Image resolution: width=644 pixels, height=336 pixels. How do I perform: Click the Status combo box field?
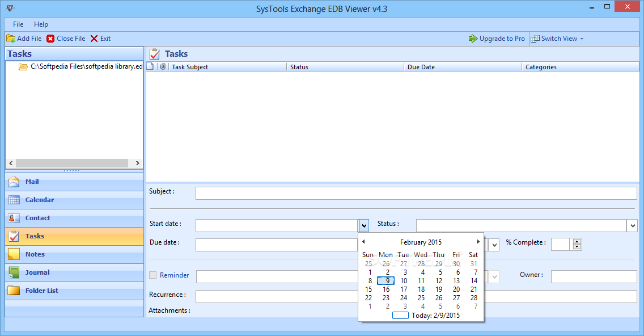click(521, 225)
